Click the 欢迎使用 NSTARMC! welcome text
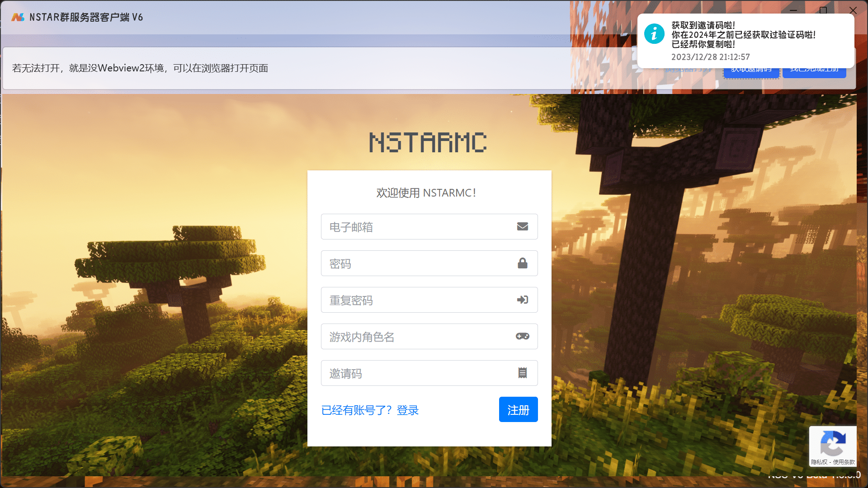This screenshot has width=868, height=488. click(x=426, y=193)
